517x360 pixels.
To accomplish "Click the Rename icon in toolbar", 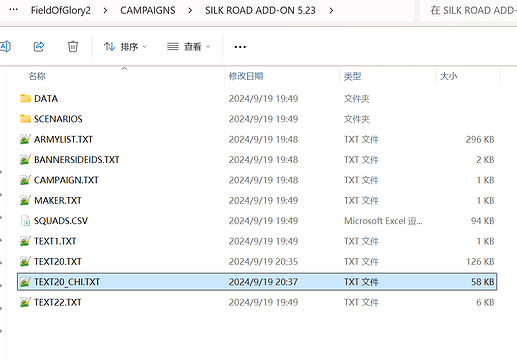I will (5, 47).
